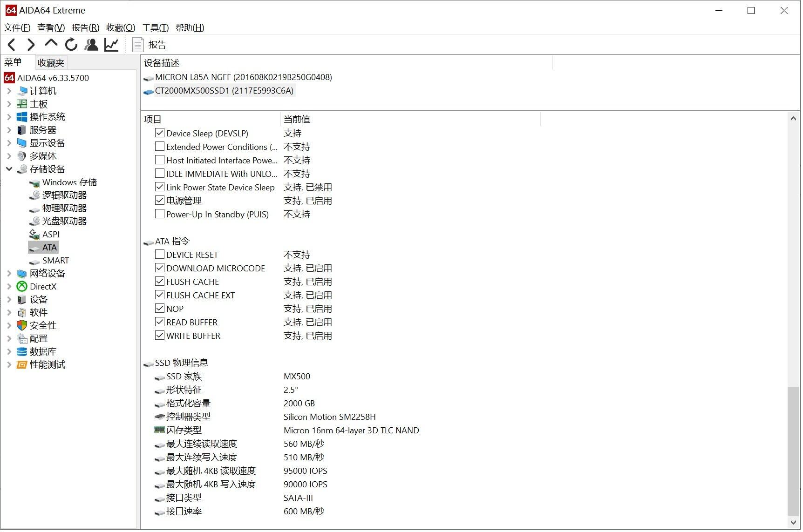Toggle Device Sleep (DEVSLP) checkbox
The width and height of the screenshot is (803, 532).
pos(160,133)
